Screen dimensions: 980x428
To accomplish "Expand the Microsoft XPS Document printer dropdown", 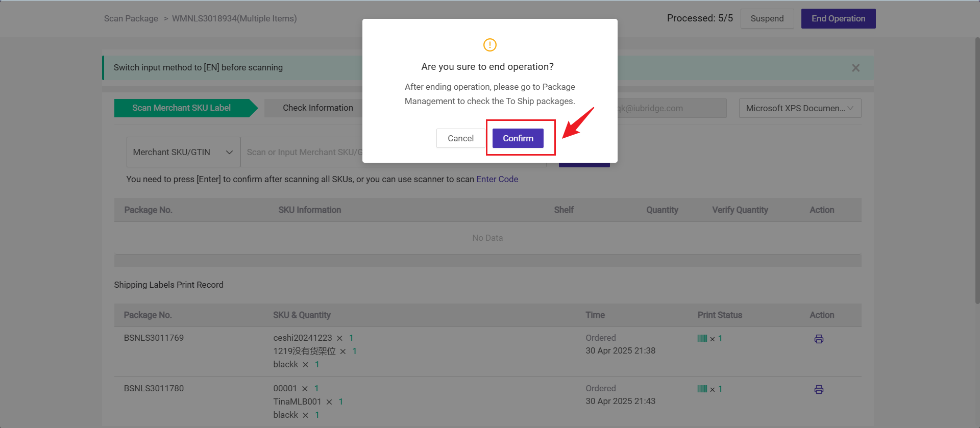I will (800, 108).
